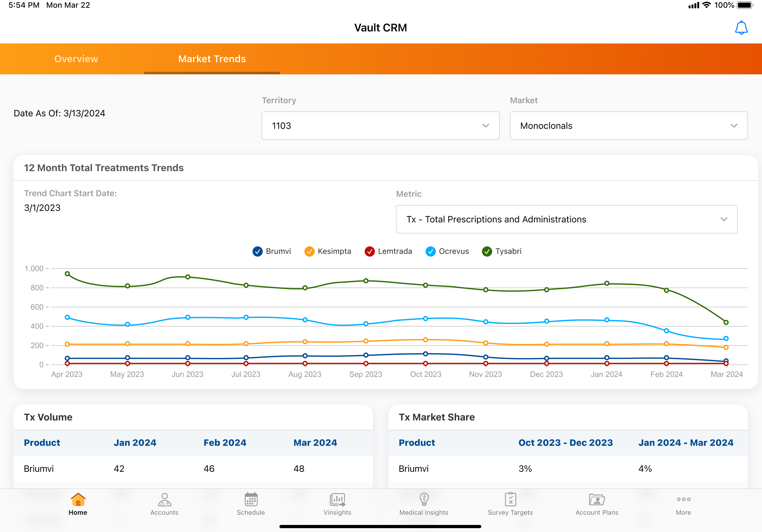Click the Jan 2024 - Mar 2024 header

[686, 443]
